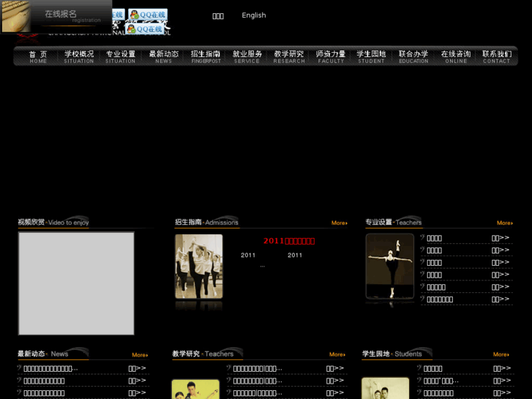
Task: Open 教学研究 RESEARCH menu item
Action: pyautogui.click(x=289, y=56)
